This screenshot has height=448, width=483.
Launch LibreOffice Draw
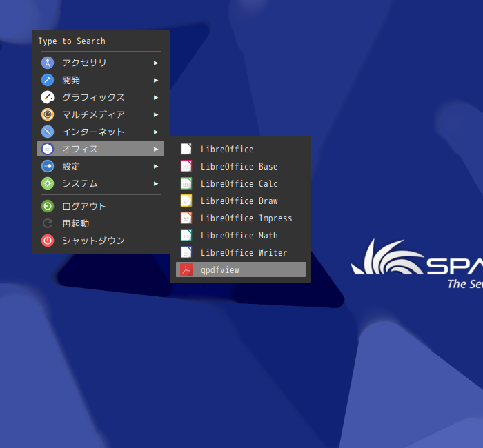point(241,201)
